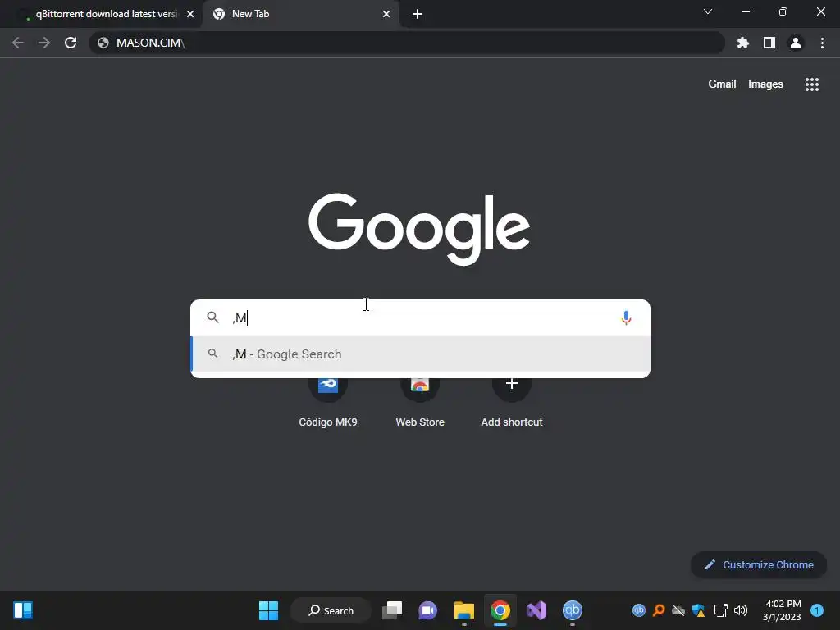Click the magnifier icon in the search box
The height and width of the screenshot is (630, 840).
(x=212, y=317)
